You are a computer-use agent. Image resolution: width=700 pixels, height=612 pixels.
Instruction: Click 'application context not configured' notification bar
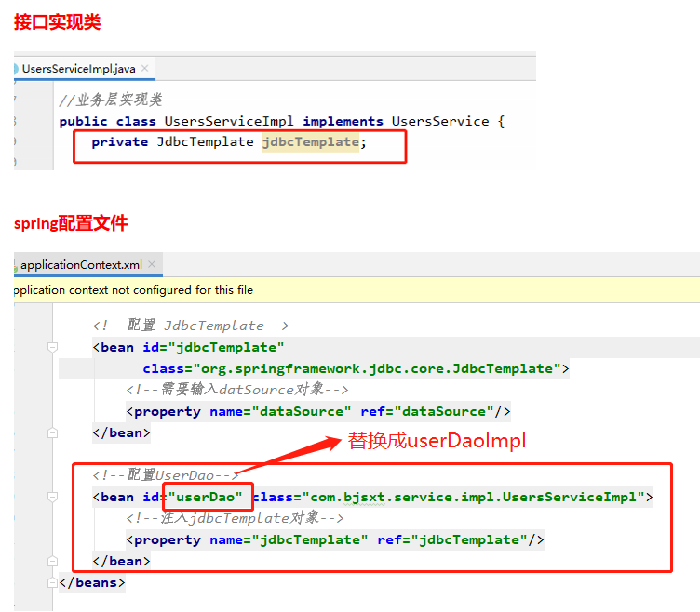click(357, 290)
